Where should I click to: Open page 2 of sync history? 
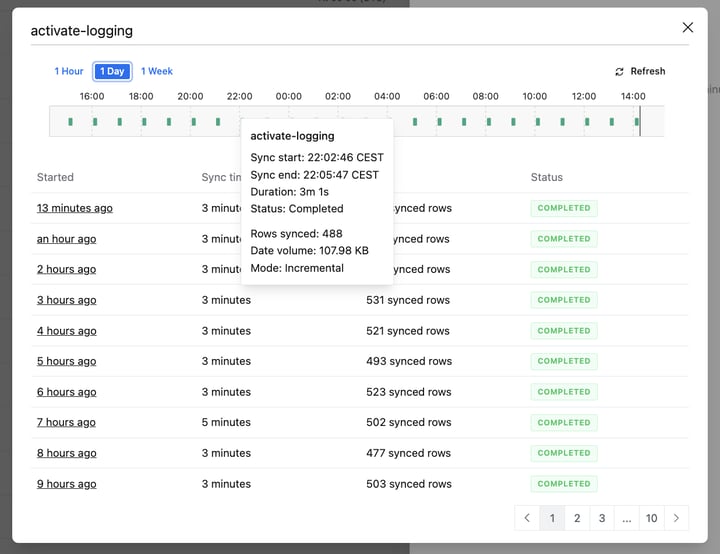click(x=577, y=518)
